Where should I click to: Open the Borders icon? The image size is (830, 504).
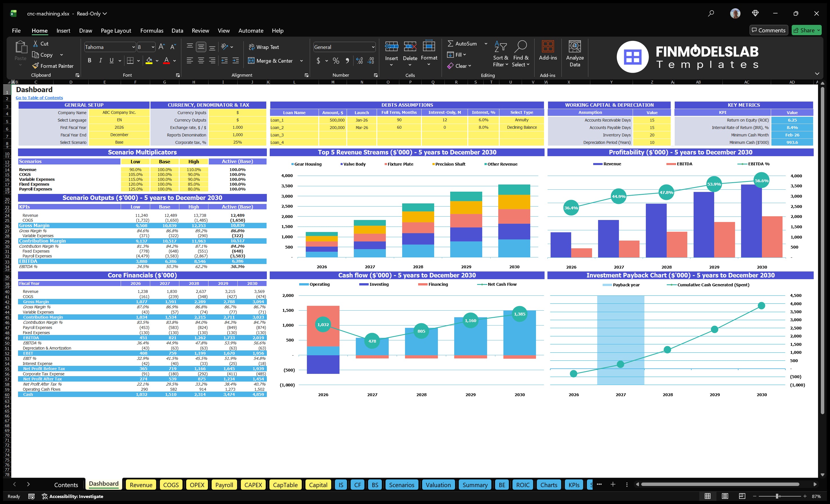tap(130, 61)
